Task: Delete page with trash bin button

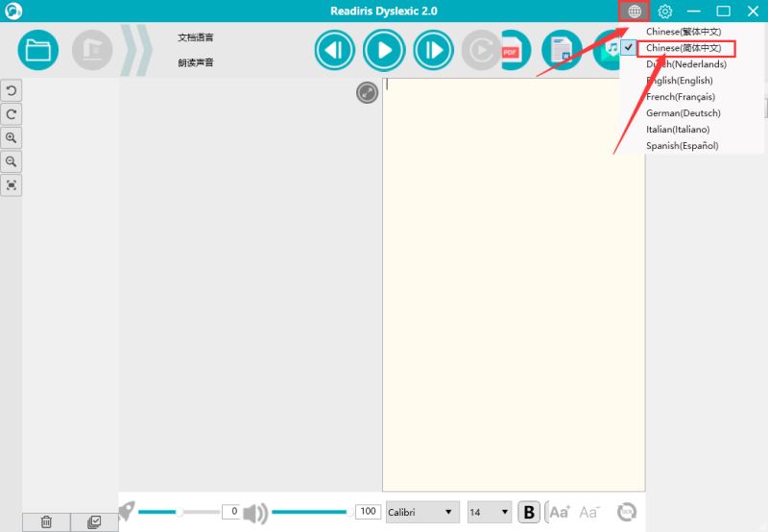Action: tap(46, 522)
